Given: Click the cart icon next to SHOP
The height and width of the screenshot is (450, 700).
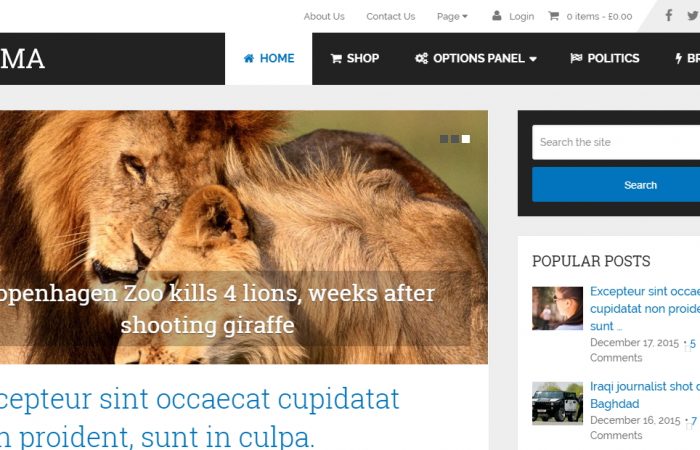Looking at the screenshot, I should [x=336, y=58].
